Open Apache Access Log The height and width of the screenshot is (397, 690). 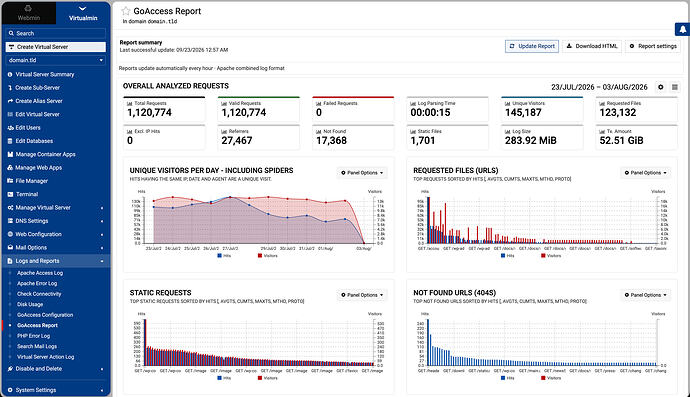(x=40, y=273)
